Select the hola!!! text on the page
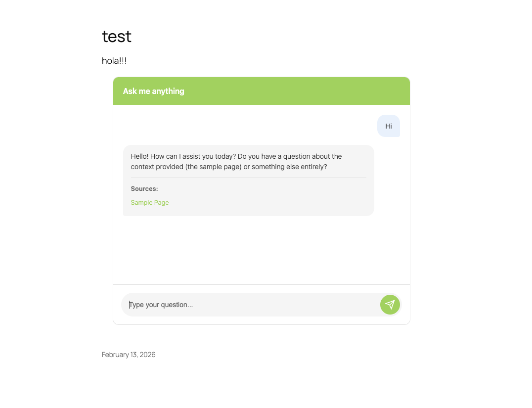 (x=114, y=61)
